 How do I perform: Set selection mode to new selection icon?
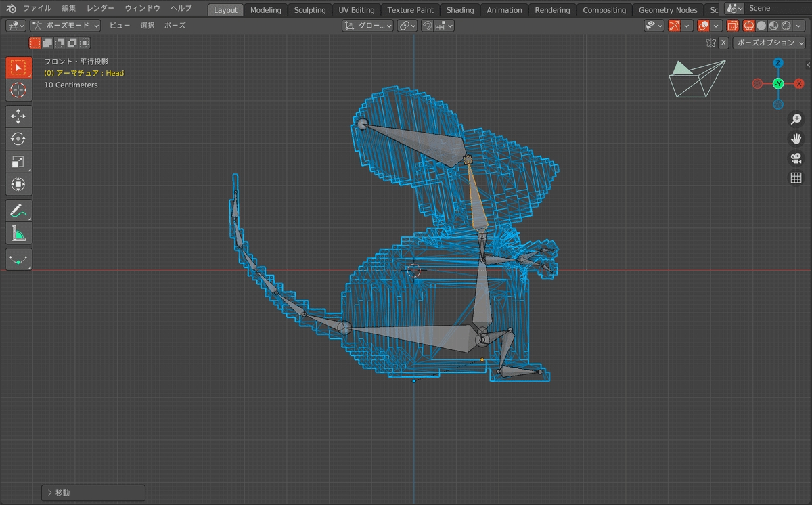35,43
